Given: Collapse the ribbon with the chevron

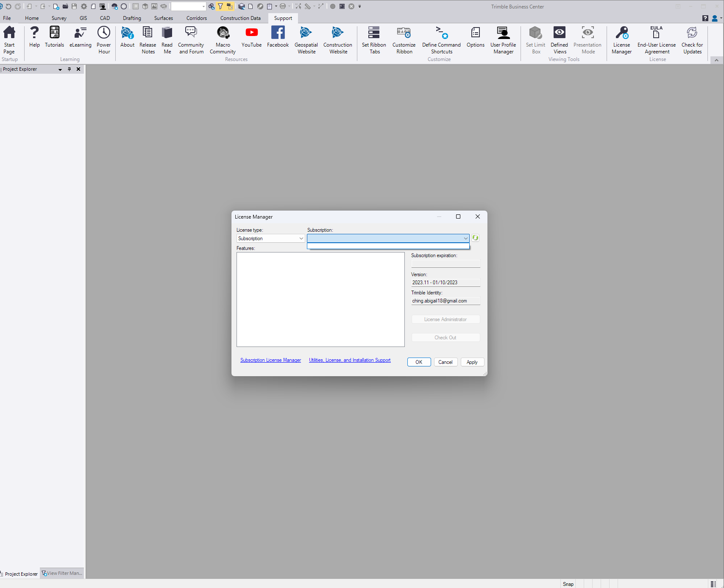Looking at the screenshot, I should pos(716,60).
